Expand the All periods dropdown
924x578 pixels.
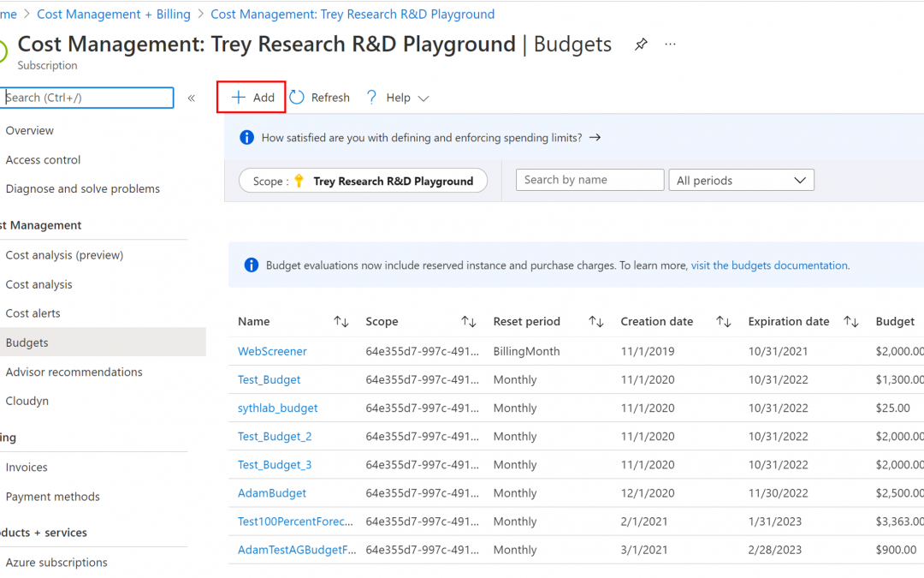pyautogui.click(x=741, y=180)
